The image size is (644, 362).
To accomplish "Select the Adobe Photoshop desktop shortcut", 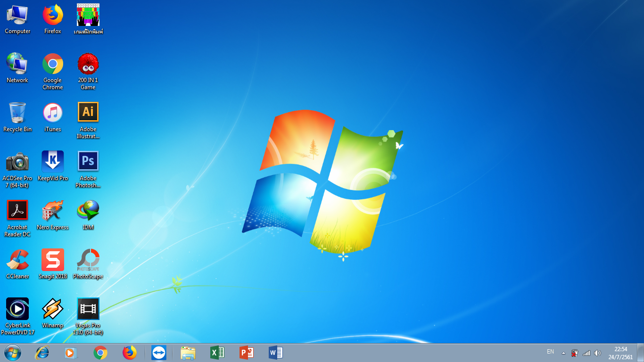I will point(88,170).
